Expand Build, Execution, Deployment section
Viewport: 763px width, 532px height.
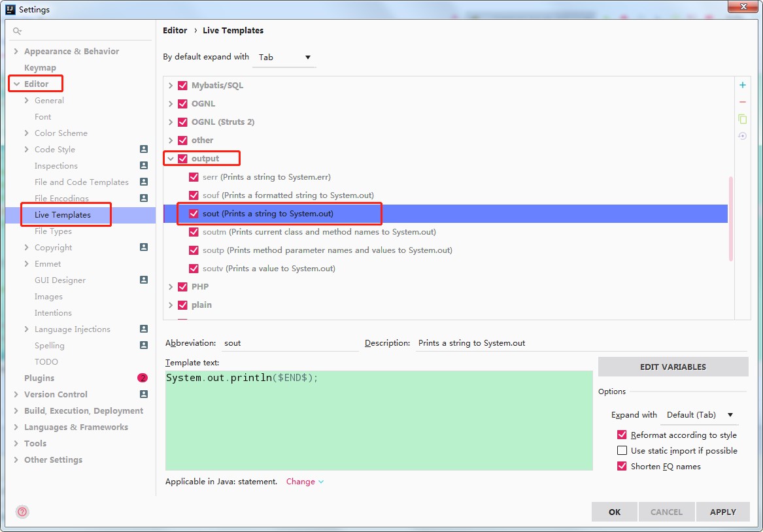point(16,410)
